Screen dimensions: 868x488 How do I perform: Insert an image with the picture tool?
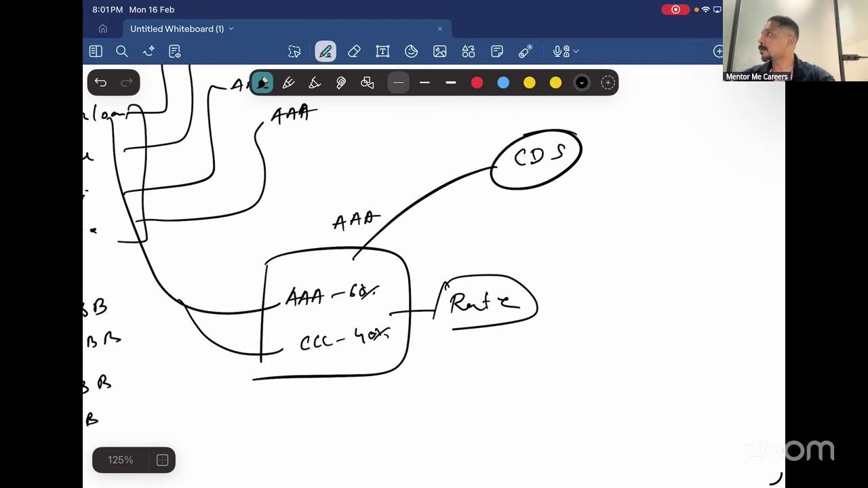pyautogui.click(x=440, y=52)
